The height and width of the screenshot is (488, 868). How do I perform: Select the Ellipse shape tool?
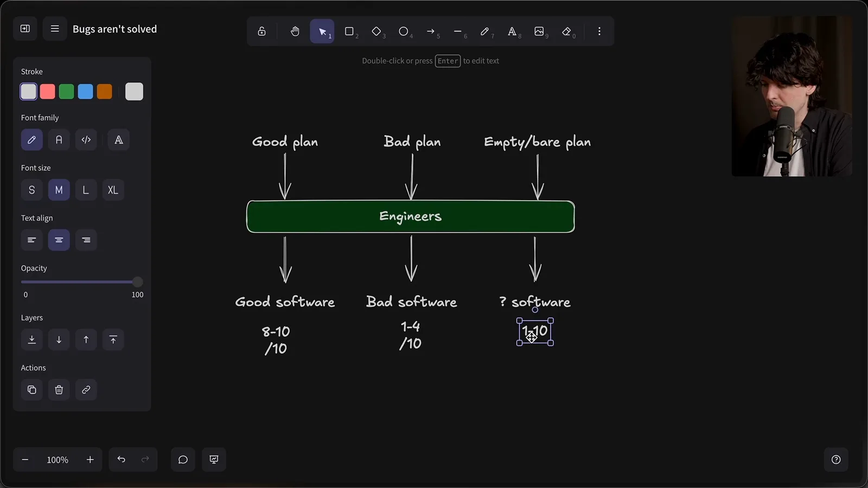coord(404,31)
